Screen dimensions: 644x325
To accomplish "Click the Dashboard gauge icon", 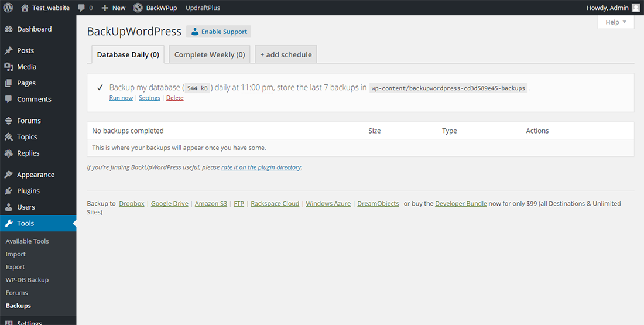I will (x=8, y=29).
